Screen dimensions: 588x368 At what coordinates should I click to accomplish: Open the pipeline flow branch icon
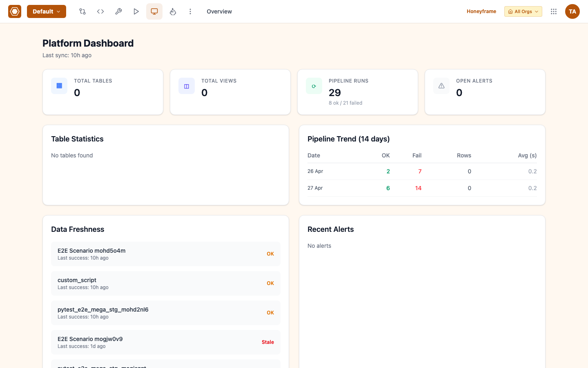click(82, 11)
